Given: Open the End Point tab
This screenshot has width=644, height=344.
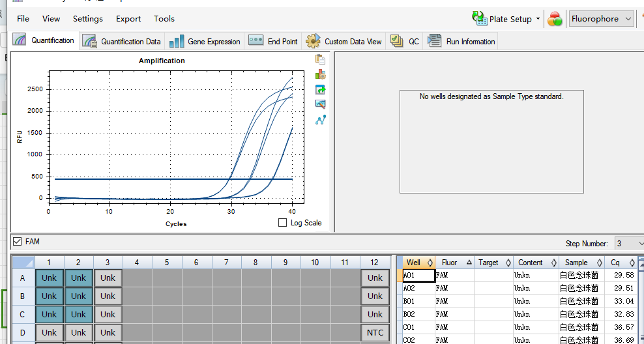Looking at the screenshot, I should [x=272, y=42].
